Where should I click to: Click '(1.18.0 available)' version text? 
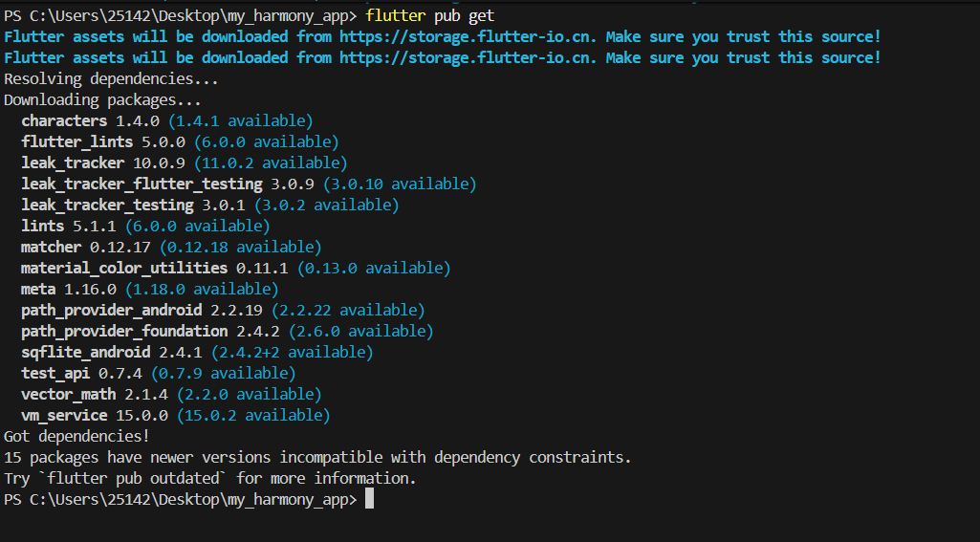click(x=202, y=290)
